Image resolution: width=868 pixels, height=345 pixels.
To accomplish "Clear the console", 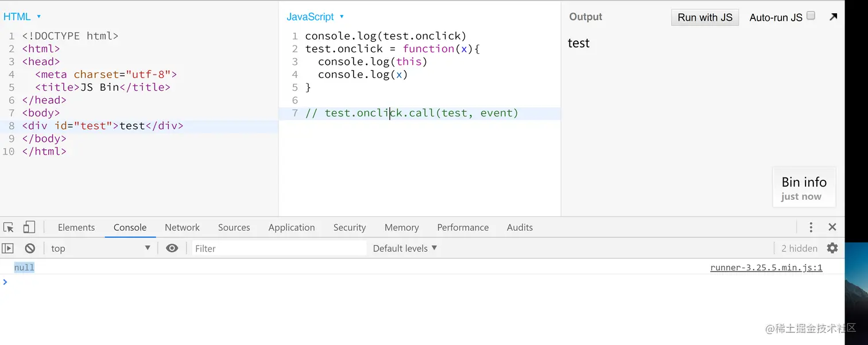I will [x=30, y=248].
